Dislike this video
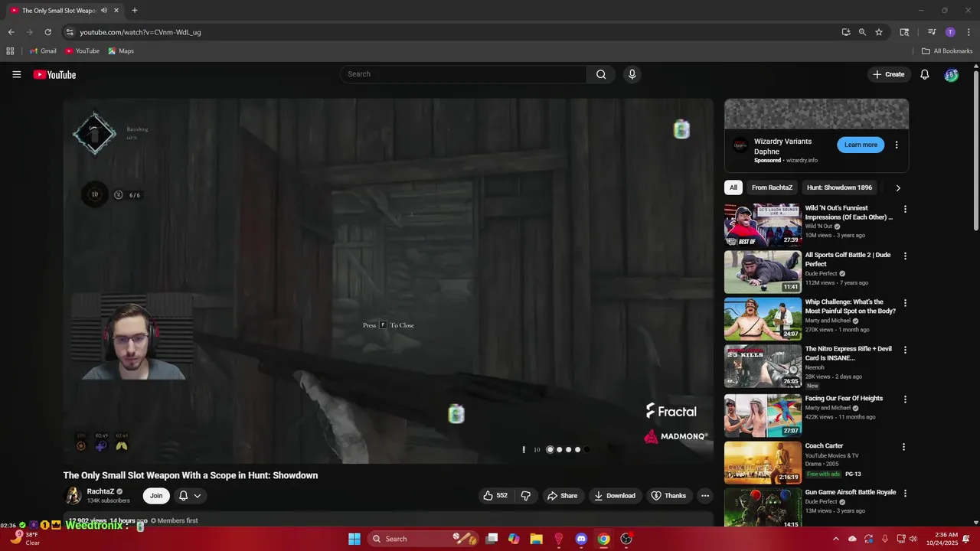Screen dimensions: 980x551 [x=526, y=496]
